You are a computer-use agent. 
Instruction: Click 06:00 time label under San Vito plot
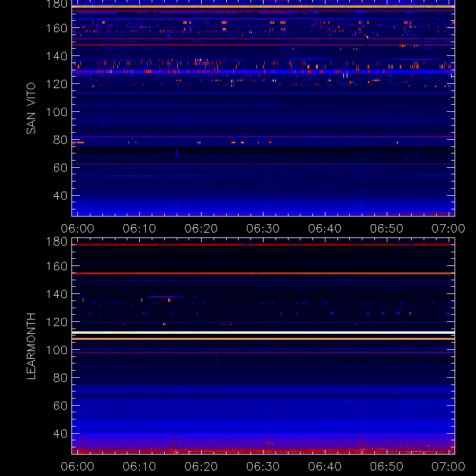coord(77,228)
